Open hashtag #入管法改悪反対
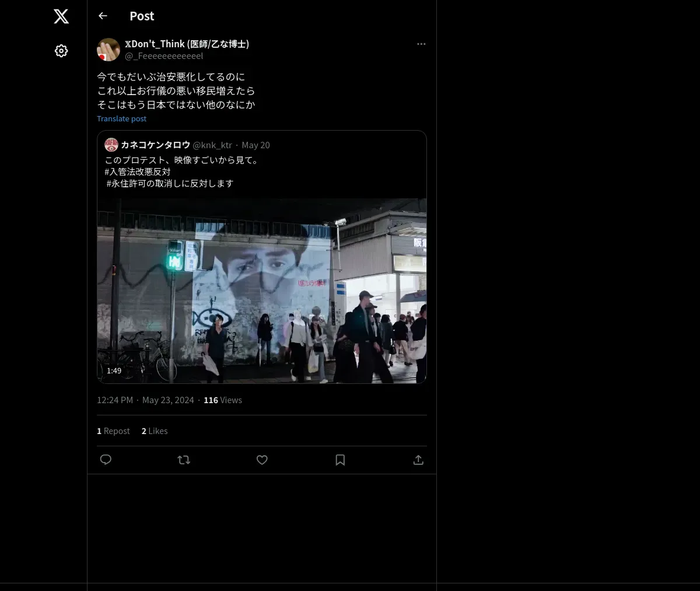 coord(138,172)
